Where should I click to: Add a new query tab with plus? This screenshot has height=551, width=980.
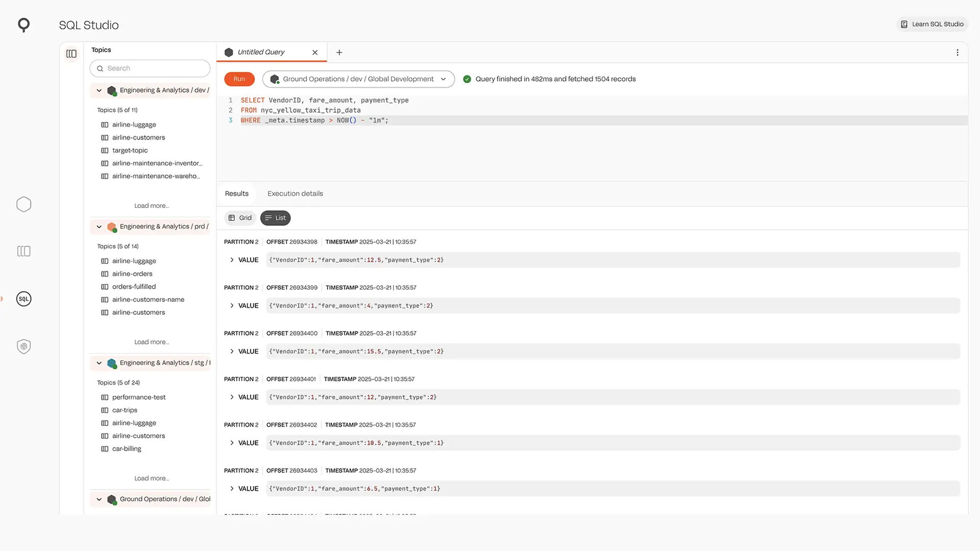point(339,53)
